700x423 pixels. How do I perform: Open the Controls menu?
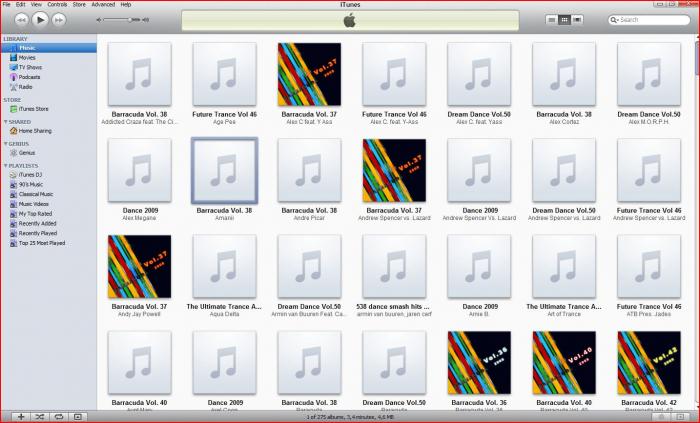coord(57,5)
